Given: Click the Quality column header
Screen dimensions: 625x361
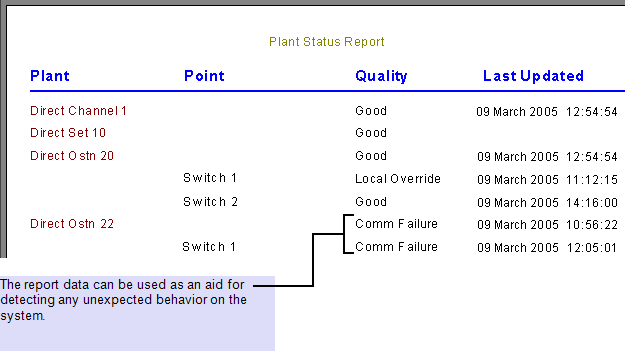Looking at the screenshot, I should pos(381,76).
